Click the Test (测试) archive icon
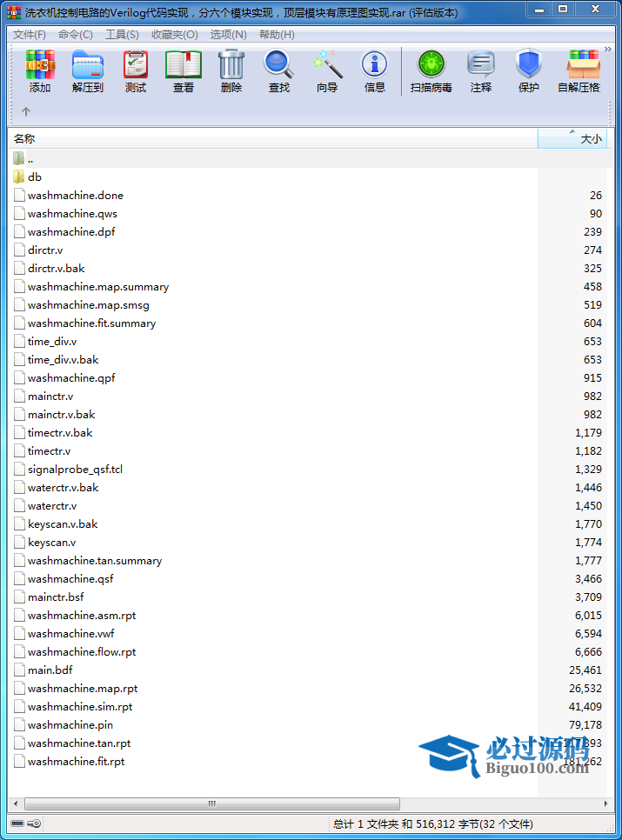Image resolution: width=622 pixels, height=840 pixels. 136,70
